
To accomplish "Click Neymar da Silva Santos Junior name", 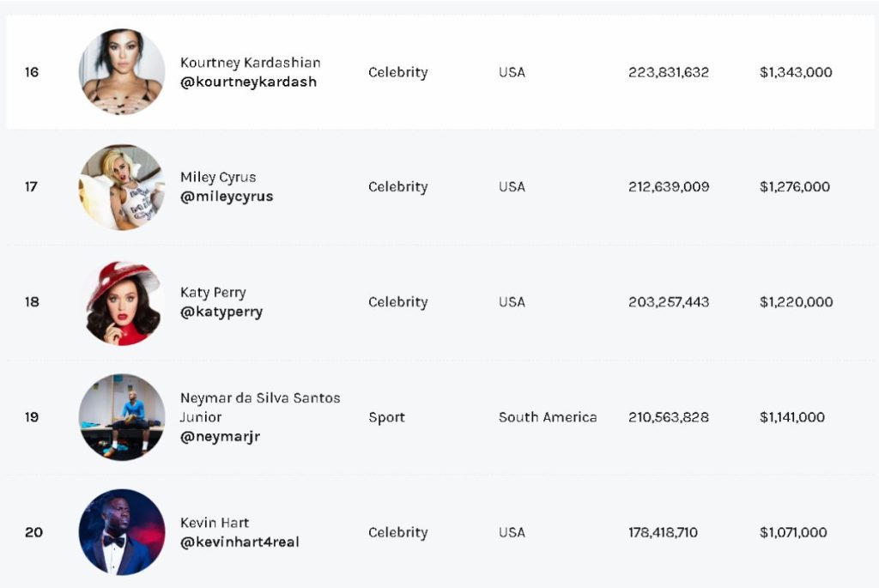I will [x=260, y=408].
